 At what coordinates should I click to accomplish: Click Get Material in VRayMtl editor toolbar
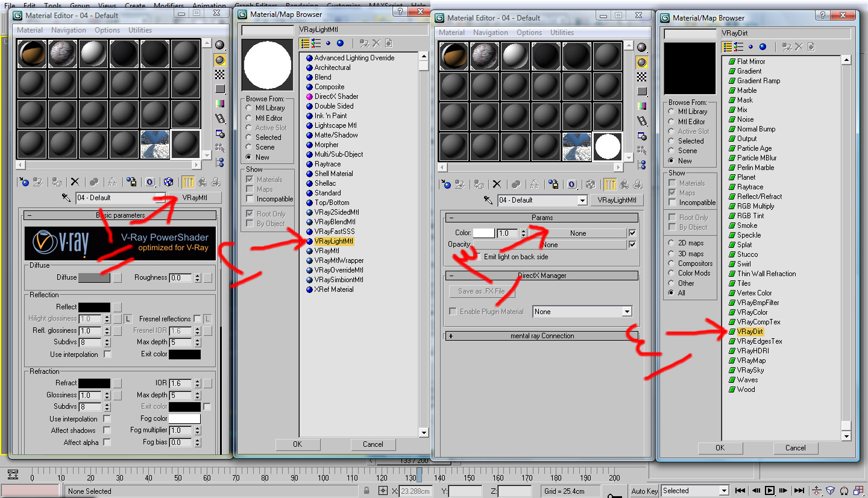tap(24, 181)
